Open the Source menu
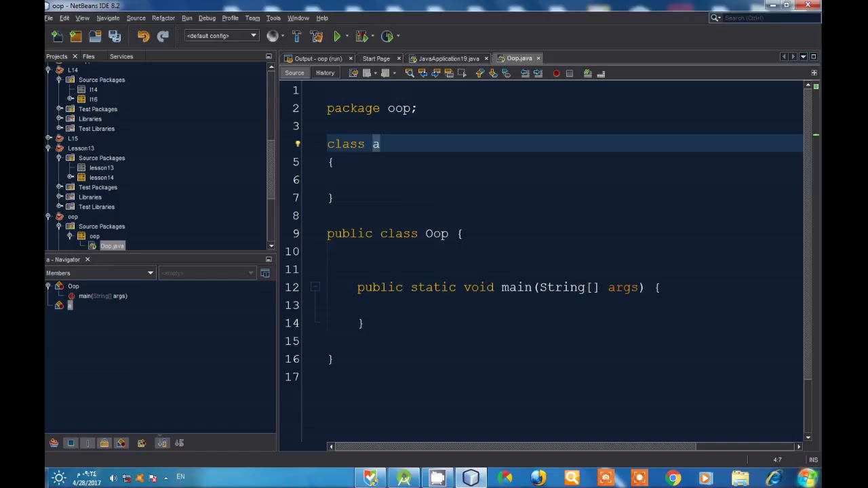This screenshot has width=868, height=488. [136, 18]
